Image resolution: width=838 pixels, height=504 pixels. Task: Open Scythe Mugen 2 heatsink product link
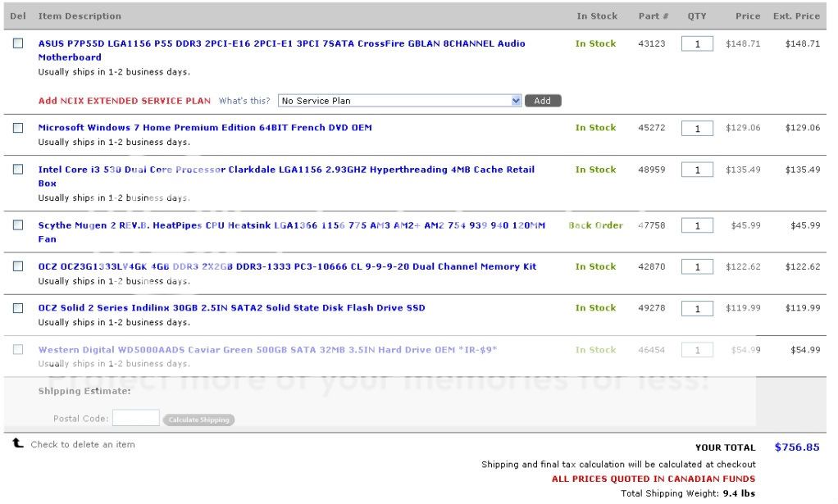click(x=292, y=232)
